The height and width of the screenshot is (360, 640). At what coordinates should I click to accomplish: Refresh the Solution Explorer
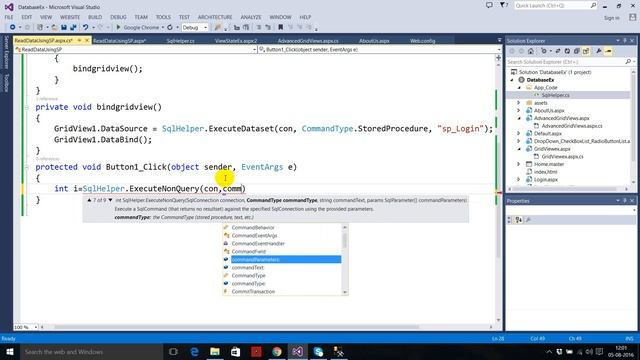tap(567, 51)
